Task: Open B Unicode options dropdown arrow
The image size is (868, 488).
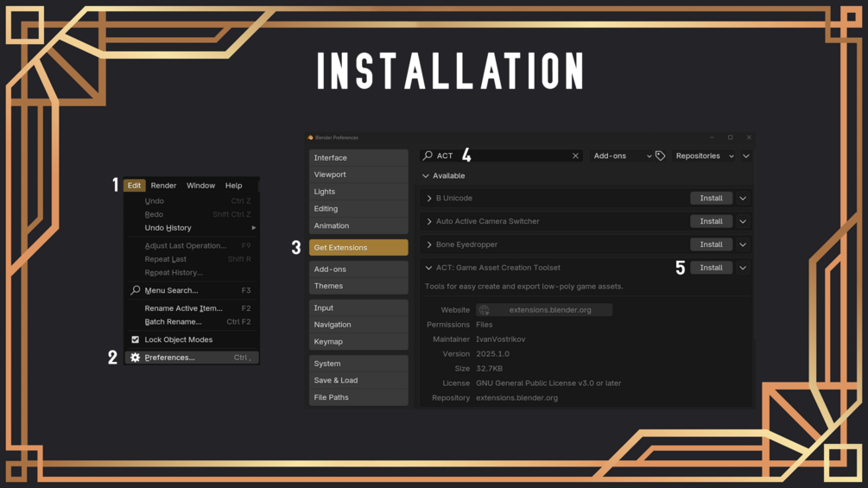Action: 743,198
